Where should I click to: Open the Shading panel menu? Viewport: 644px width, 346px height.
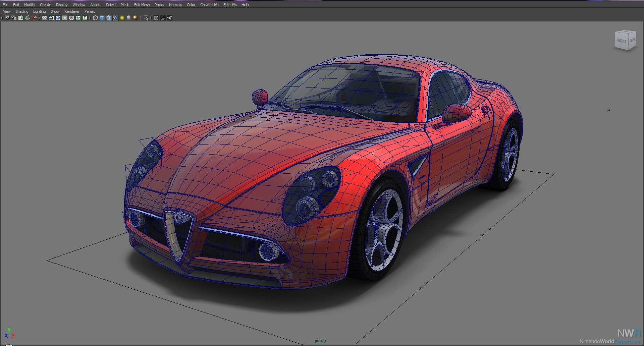coord(22,11)
